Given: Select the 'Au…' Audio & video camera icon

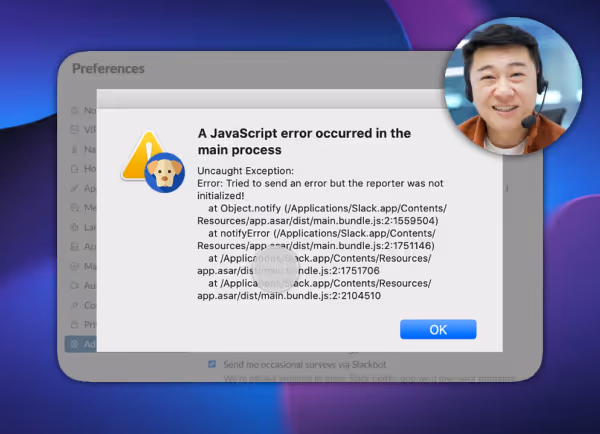Looking at the screenshot, I should 75,286.
